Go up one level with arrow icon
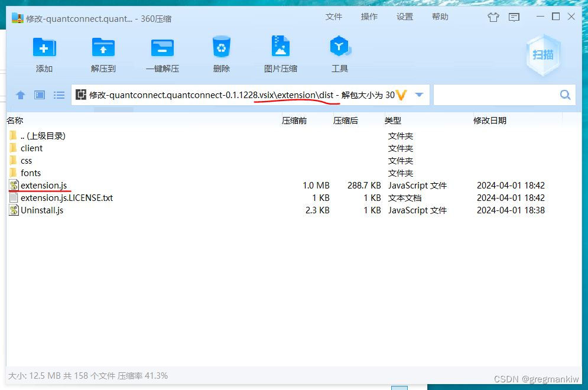 tap(21, 95)
